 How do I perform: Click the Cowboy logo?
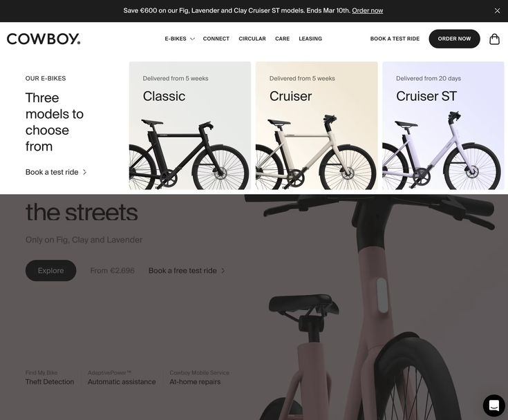44,39
